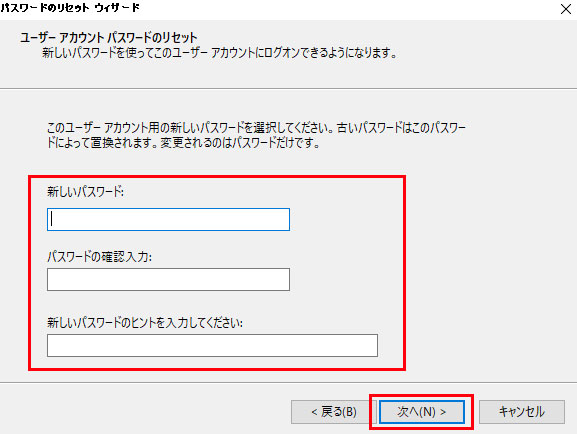Click the パスワードの確認入力: label
Screen dimensions: 577x434
[x=99, y=257]
